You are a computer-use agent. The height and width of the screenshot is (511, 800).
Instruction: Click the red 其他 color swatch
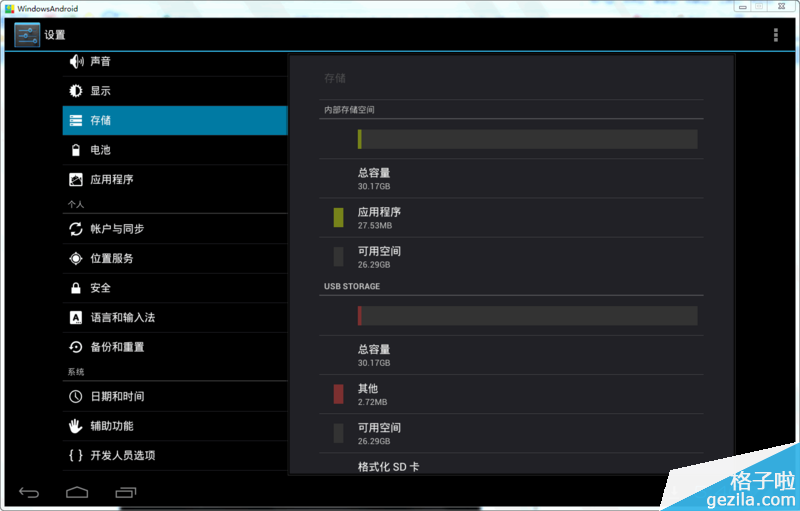point(338,394)
